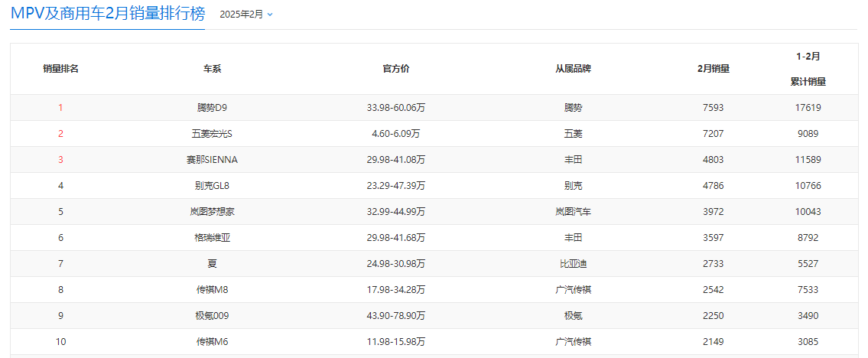Click the 从属品牌 column header
Viewport: 868px width, 358px height.
[573, 69]
